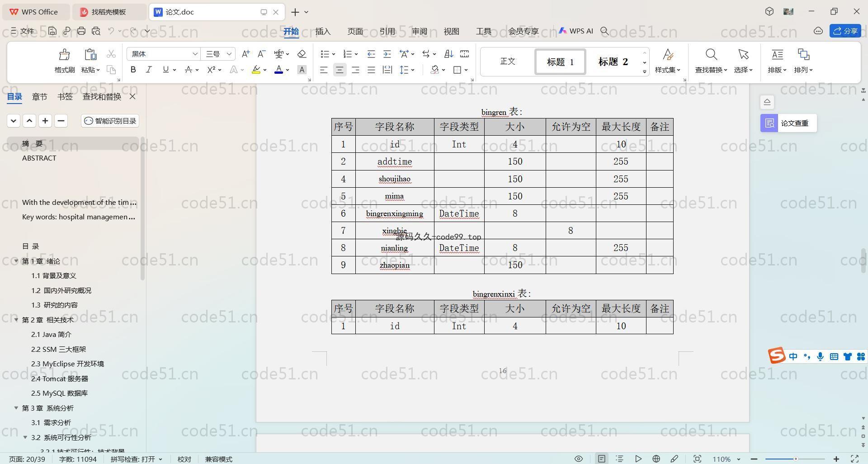Switch to 找稻壳模板 window tab

tap(109, 12)
